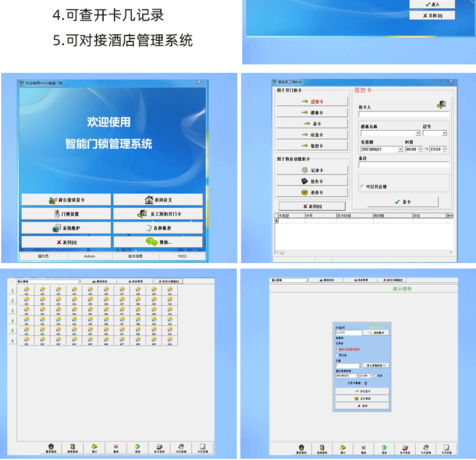Click the magnifier search button in the check-in dialog
This screenshot has width=476, height=460.
[x=376, y=332]
